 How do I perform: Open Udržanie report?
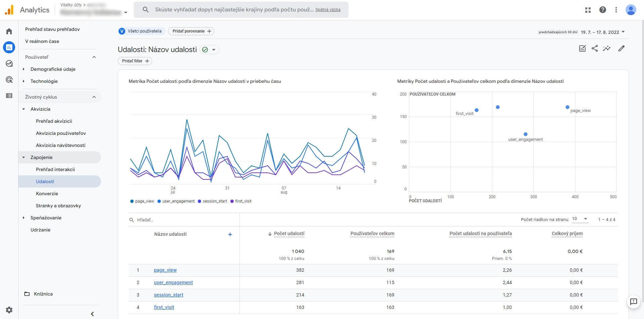[40, 230]
